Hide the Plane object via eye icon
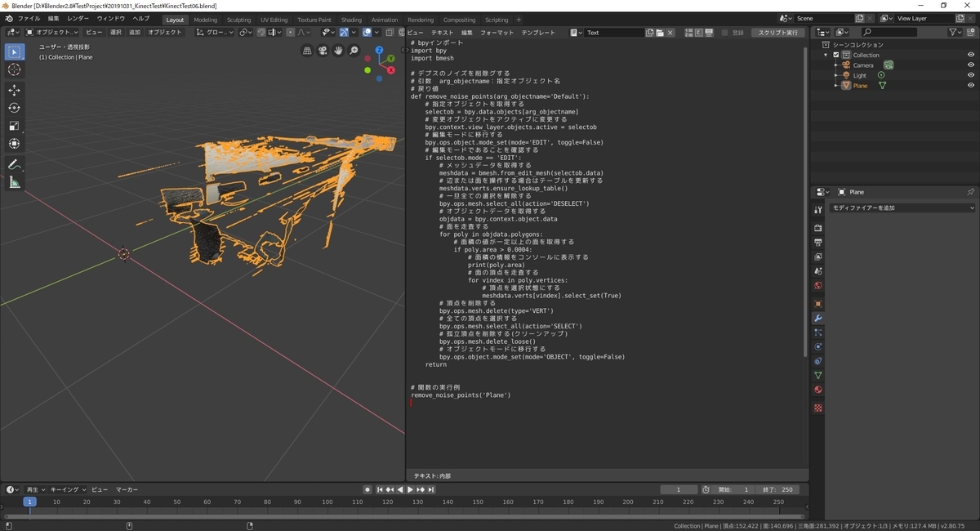This screenshot has width=980, height=531. tap(971, 85)
